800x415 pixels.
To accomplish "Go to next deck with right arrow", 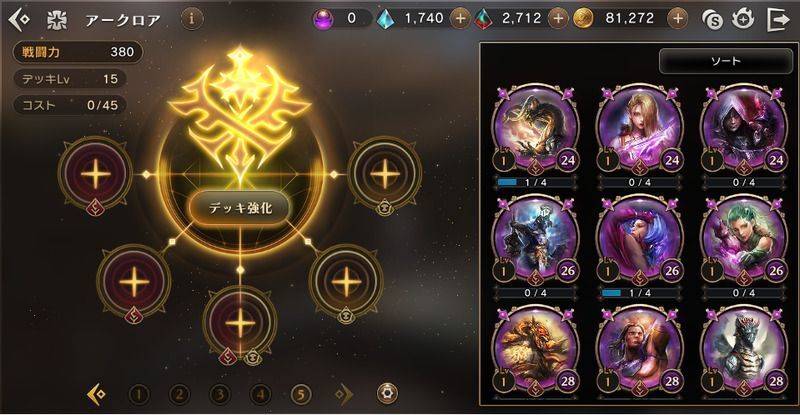I will click(343, 394).
